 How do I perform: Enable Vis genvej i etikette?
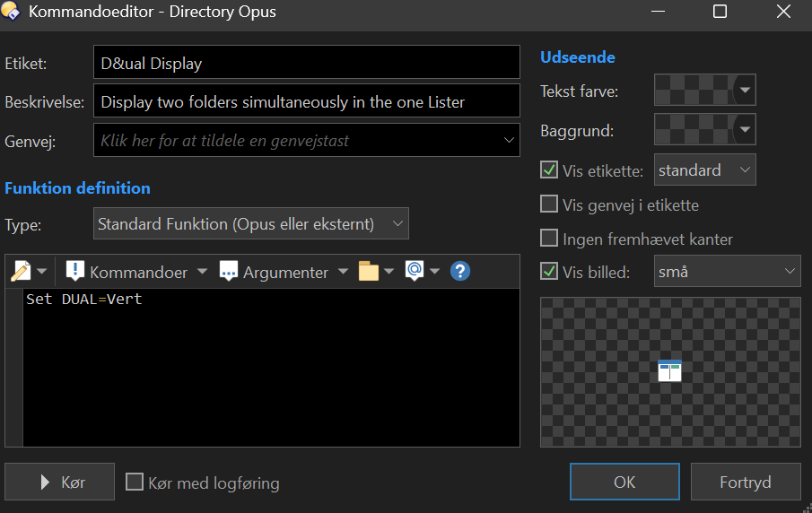click(x=549, y=204)
